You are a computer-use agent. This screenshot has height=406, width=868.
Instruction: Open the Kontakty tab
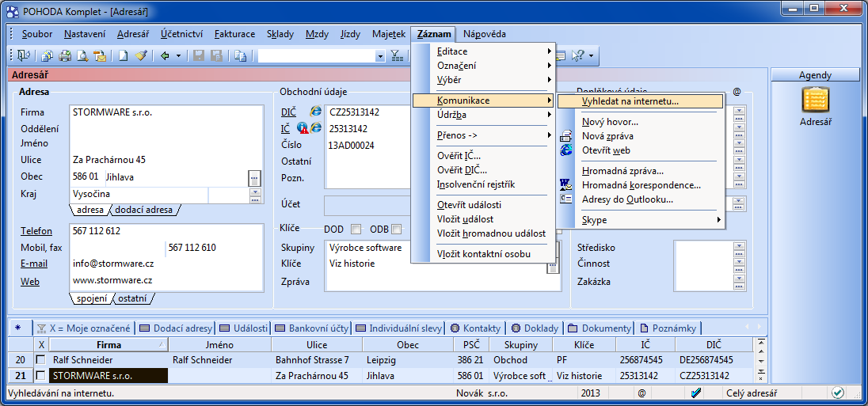[475, 328]
